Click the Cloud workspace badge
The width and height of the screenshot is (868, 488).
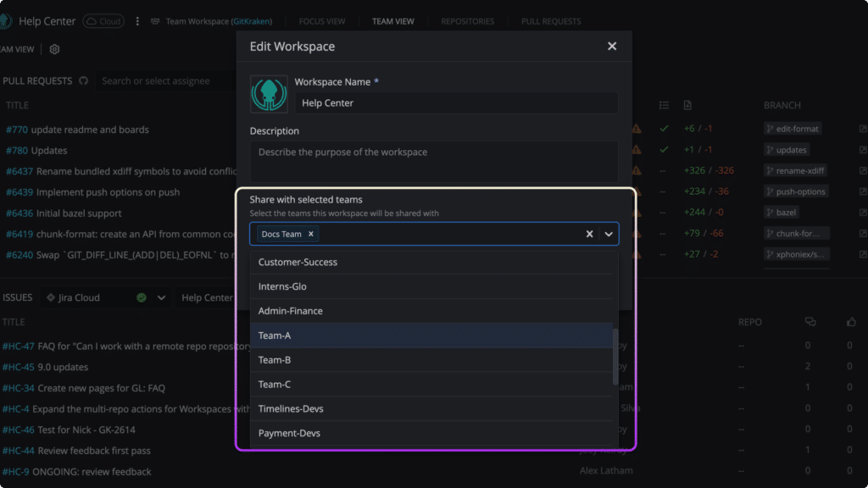coord(103,20)
